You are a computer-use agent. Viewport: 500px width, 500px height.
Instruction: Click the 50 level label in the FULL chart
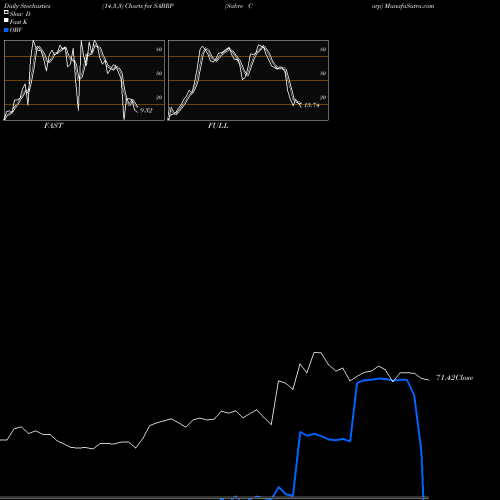click(323, 73)
